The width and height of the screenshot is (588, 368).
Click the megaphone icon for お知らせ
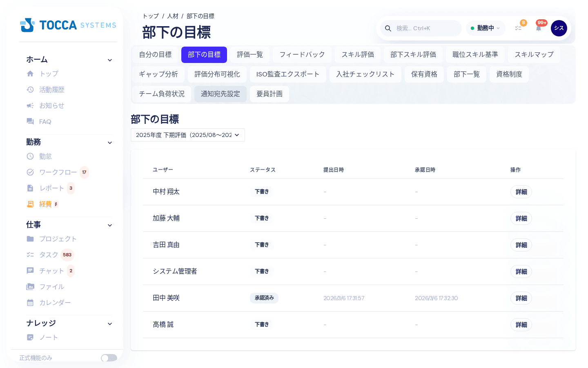pos(30,105)
